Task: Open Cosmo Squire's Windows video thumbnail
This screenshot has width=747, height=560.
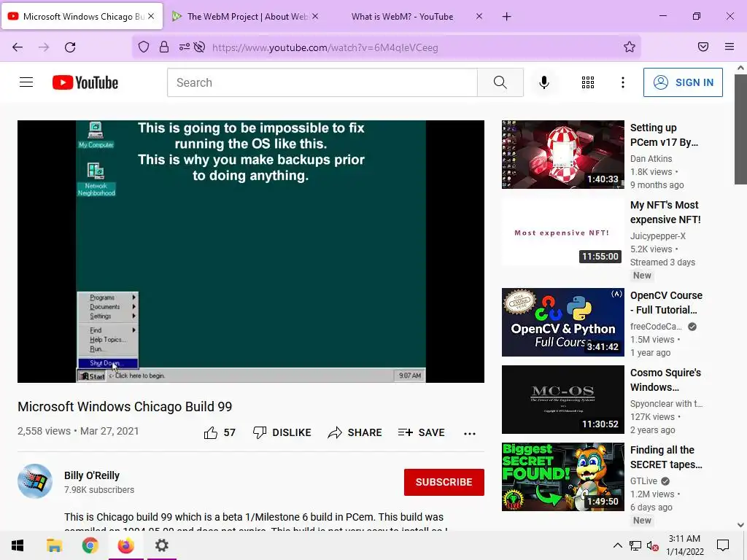Action: (562, 399)
